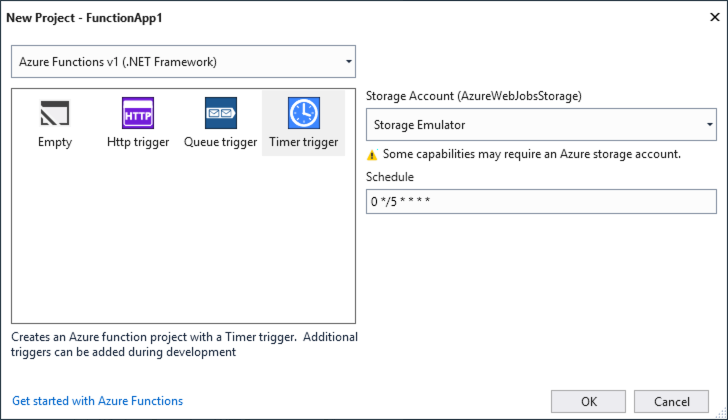Click the yellow storage warning icon
The width and height of the screenshot is (728, 420).
[x=372, y=154]
